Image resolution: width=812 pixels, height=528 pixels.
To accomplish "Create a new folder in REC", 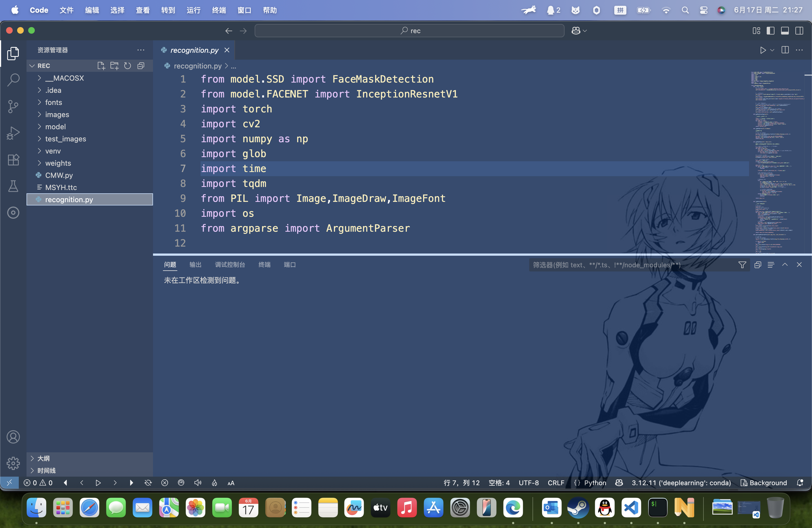I will coord(114,65).
